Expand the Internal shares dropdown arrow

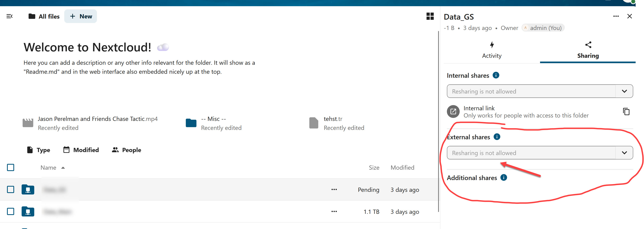tap(624, 91)
